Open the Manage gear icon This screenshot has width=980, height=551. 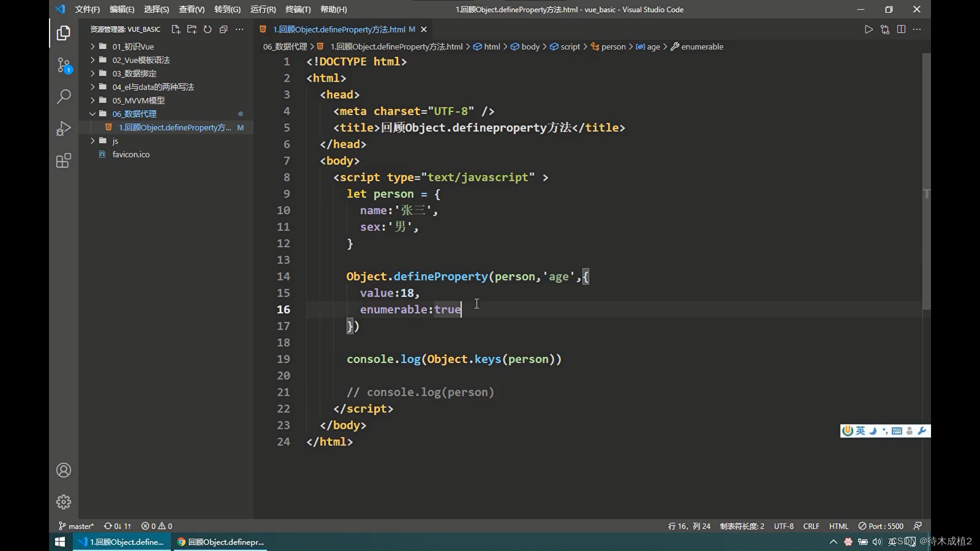64,502
